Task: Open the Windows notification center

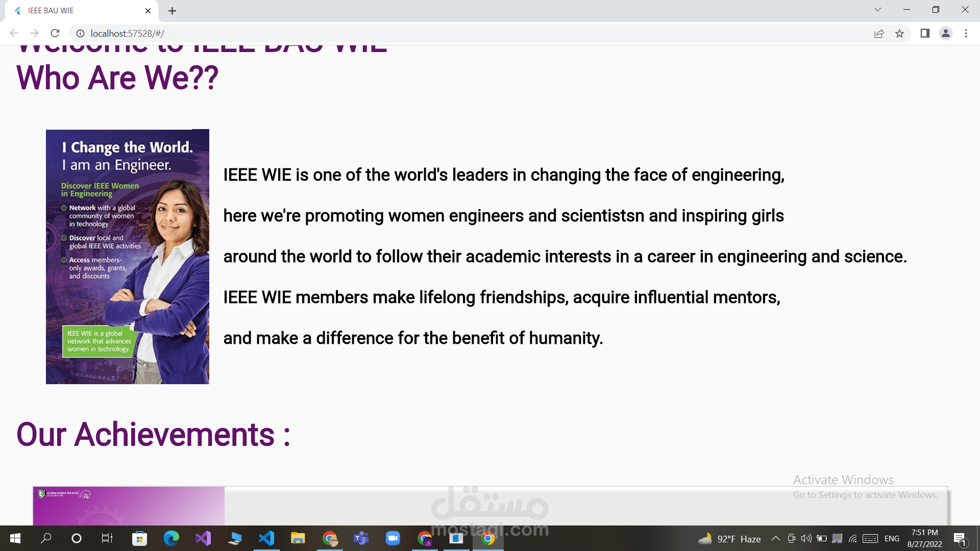Action: 960,539
